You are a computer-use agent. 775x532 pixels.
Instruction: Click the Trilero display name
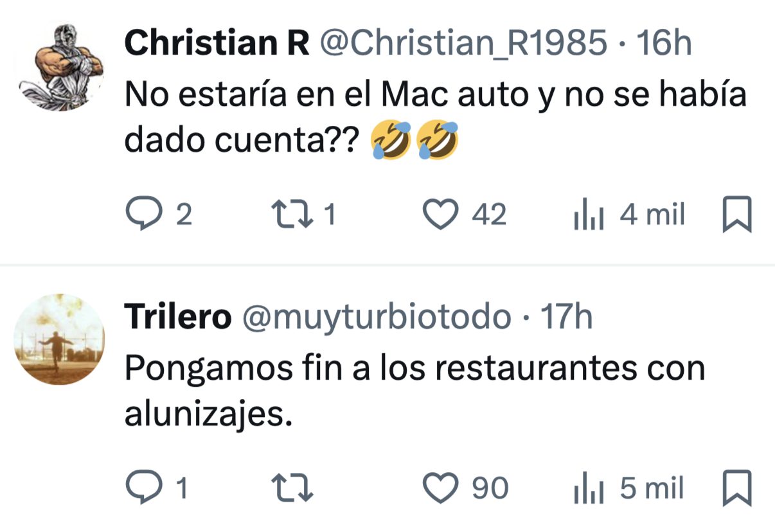pyautogui.click(x=177, y=317)
